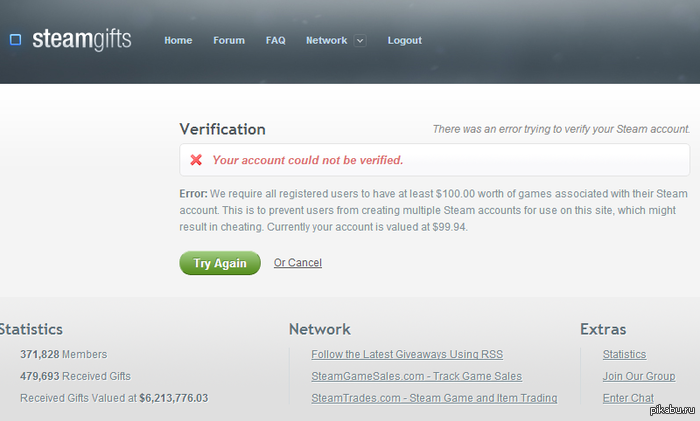The height and width of the screenshot is (421, 700).
Task: Select the Network menu label
Action: coord(326,41)
